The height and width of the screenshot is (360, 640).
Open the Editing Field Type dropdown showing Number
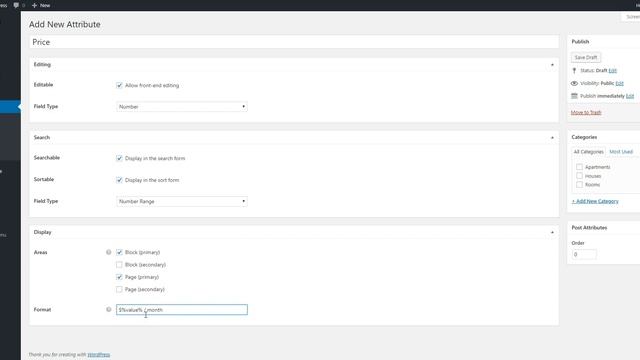(182, 107)
